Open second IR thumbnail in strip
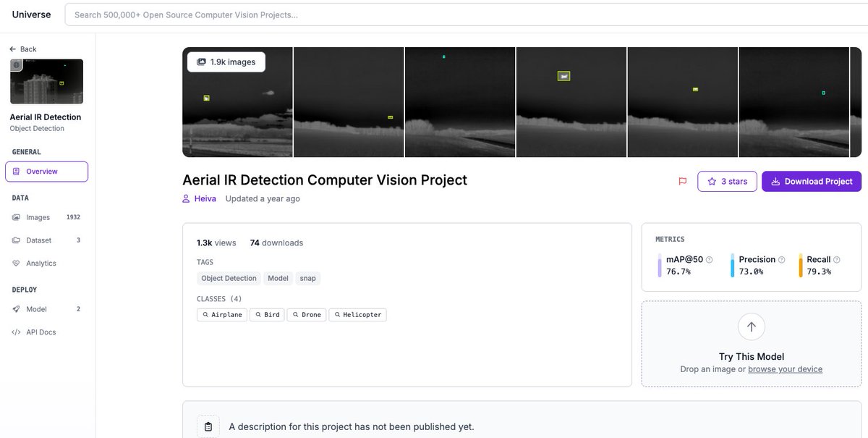This screenshot has width=868, height=438. coord(349,102)
